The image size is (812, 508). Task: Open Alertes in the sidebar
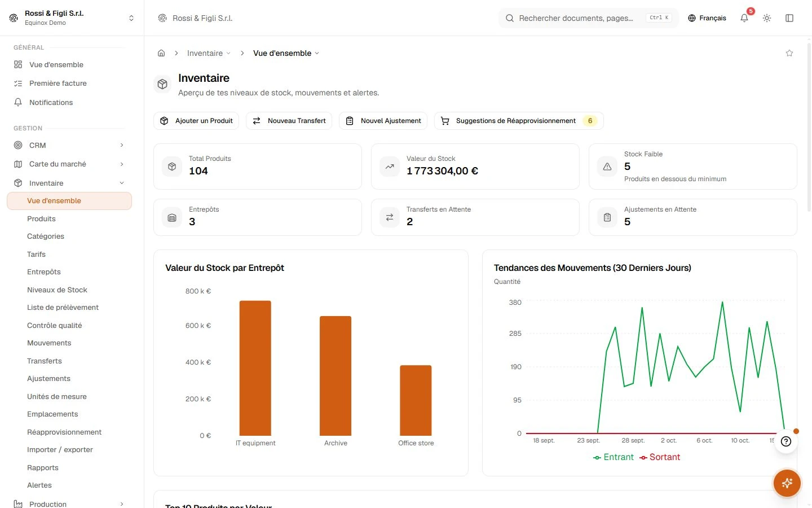tap(69, 485)
